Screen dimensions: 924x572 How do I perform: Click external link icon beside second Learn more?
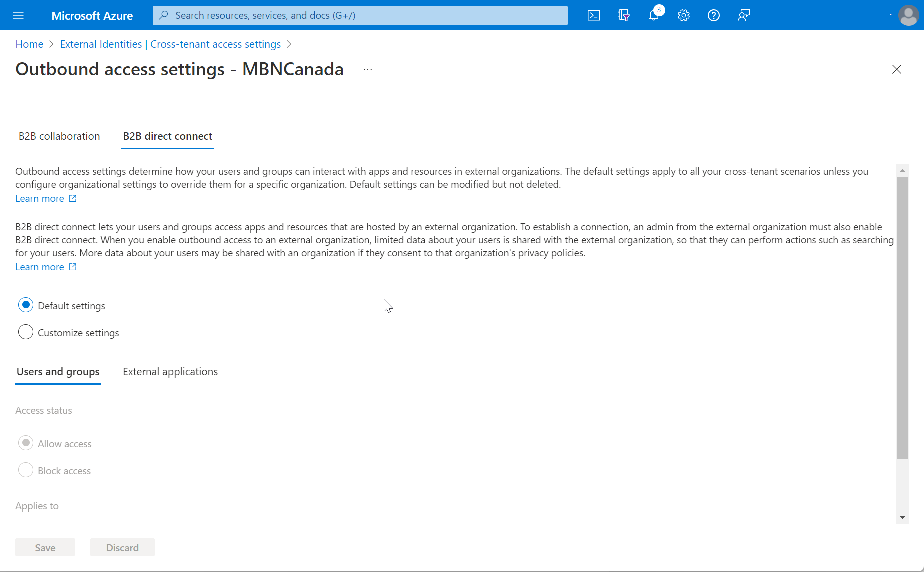(73, 267)
